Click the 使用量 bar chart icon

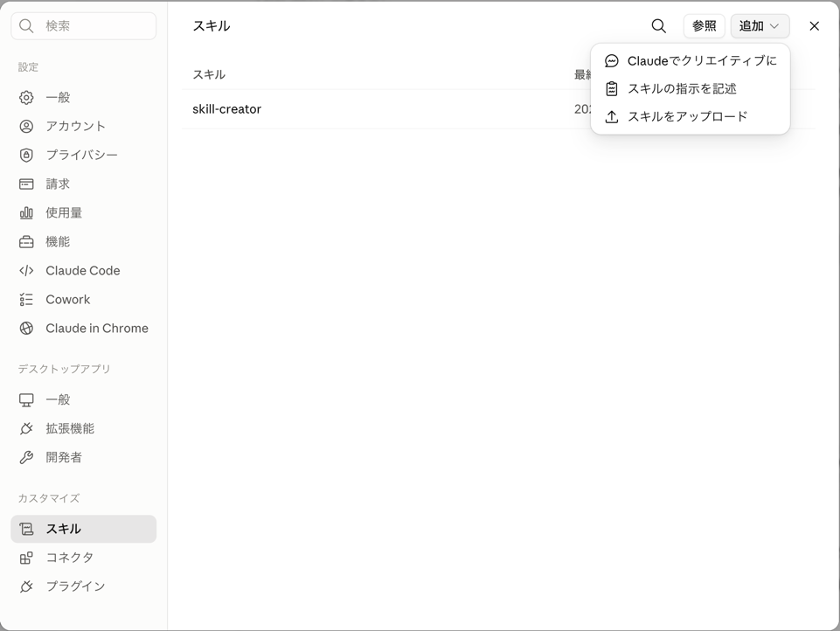tap(26, 213)
